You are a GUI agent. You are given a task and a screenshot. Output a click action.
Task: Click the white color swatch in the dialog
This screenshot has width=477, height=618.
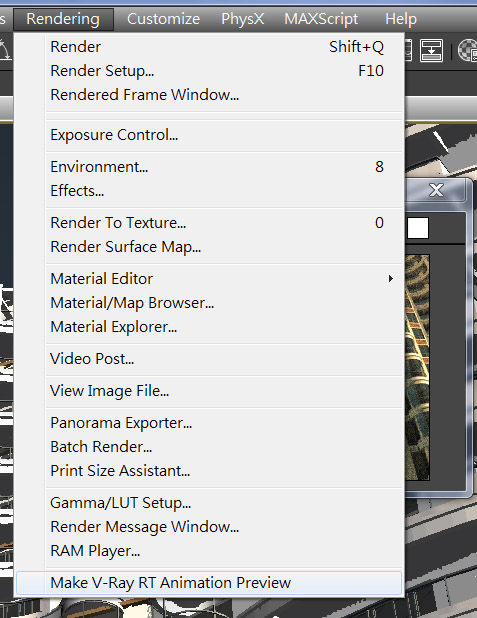click(418, 228)
